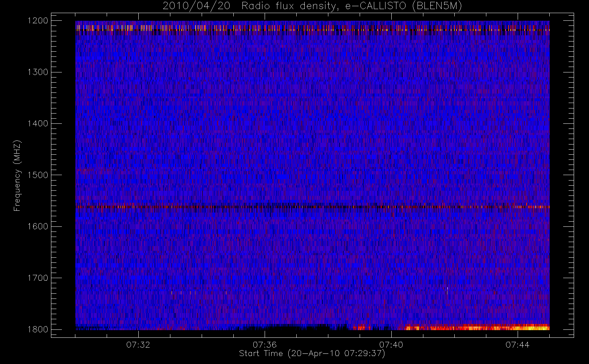The height and width of the screenshot is (364, 589).
Task: Click the "Start Time (20-Apr-10 07:29:37)" label
Action: tap(312, 353)
